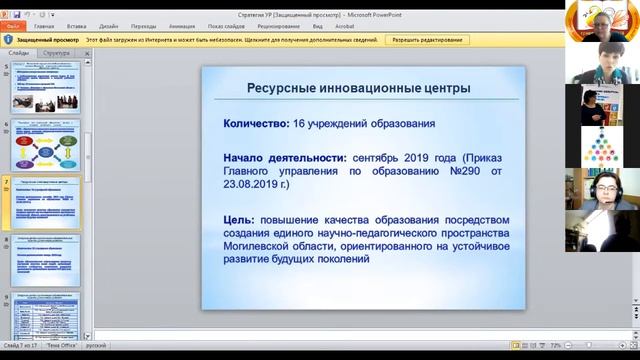Open the Дизайн ribbon tab
The image size is (640, 360).
point(109,26)
